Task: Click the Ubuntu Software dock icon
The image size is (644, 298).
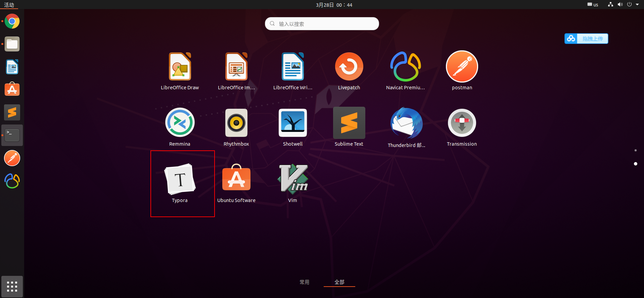Action: pyautogui.click(x=12, y=90)
